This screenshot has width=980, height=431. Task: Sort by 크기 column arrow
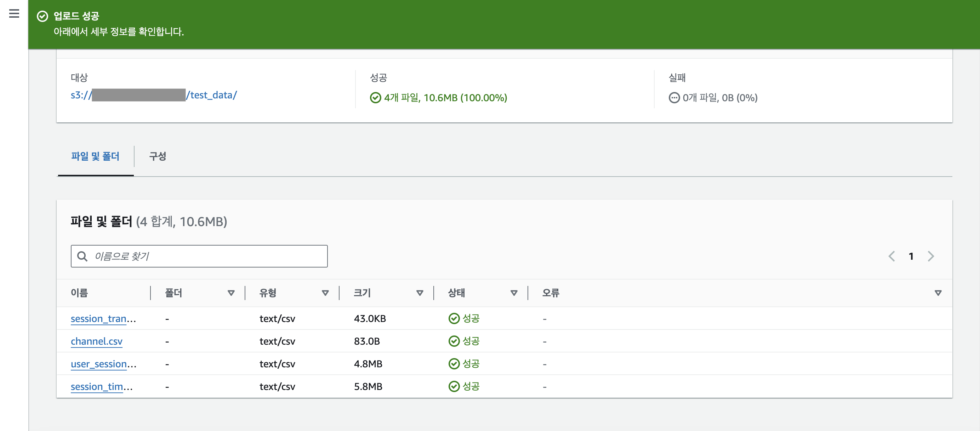point(420,293)
